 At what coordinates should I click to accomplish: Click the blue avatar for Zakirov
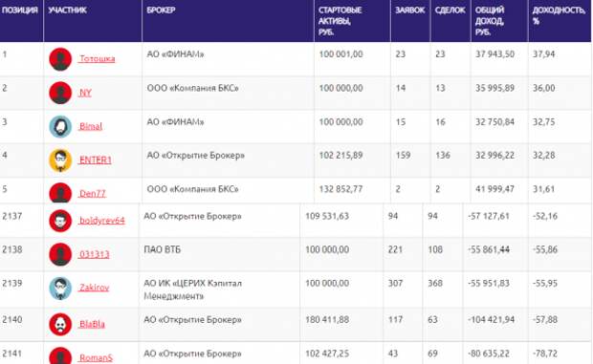60,289
